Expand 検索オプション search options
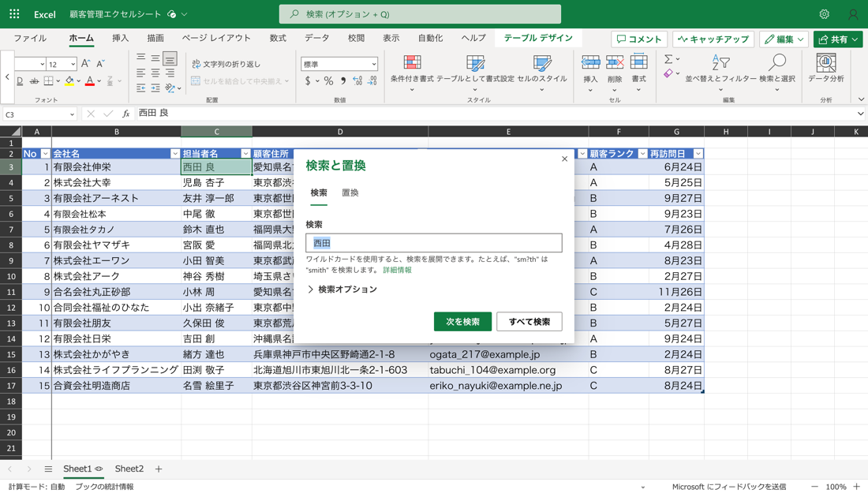The height and width of the screenshot is (493, 868). pyautogui.click(x=342, y=289)
